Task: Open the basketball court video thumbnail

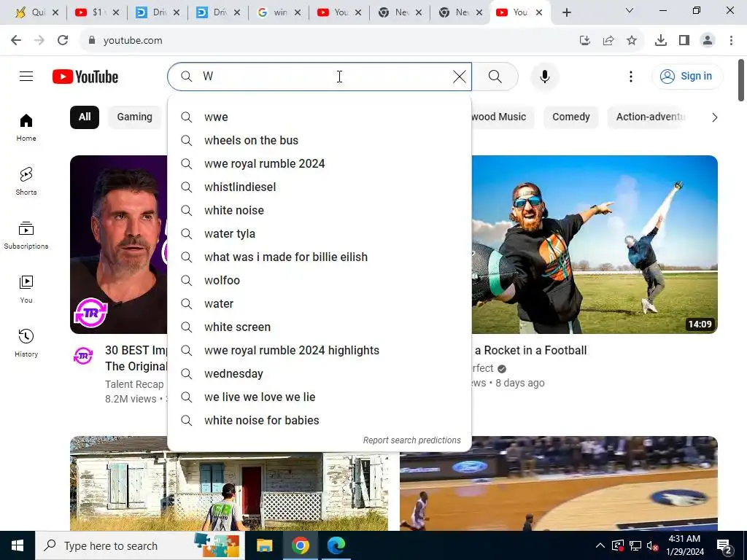Action: click(x=558, y=483)
